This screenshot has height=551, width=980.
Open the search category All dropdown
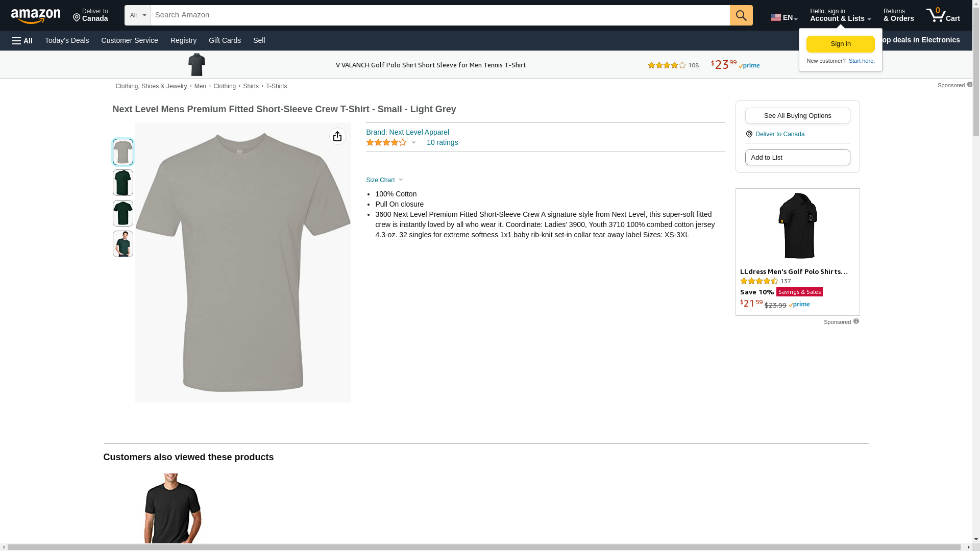pyautogui.click(x=137, y=15)
